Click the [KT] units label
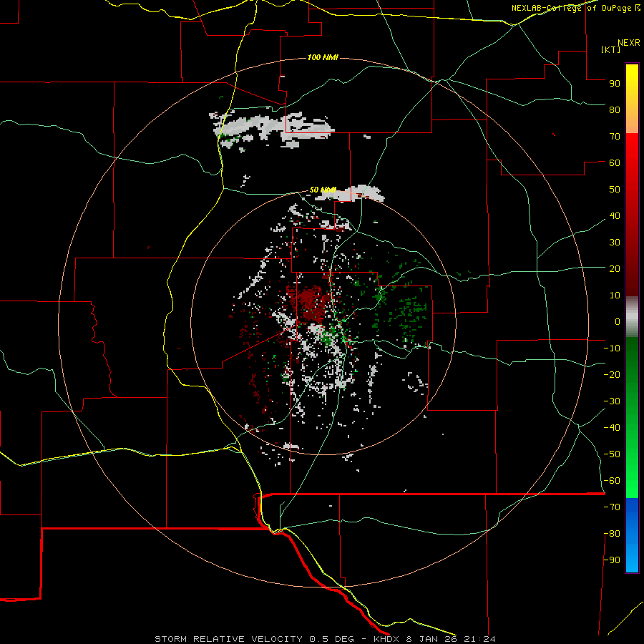The height and width of the screenshot is (644, 644). click(x=611, y=49)
